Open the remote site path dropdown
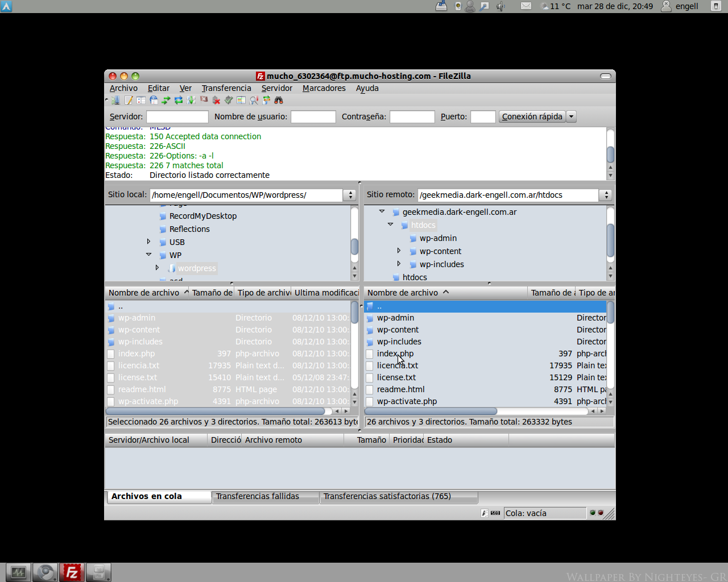 pos(606,195)
